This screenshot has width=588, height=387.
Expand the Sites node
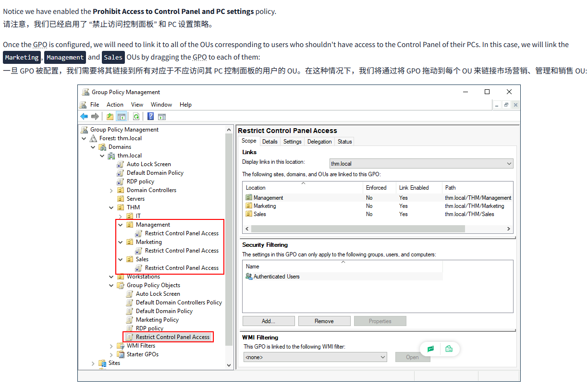93,363
